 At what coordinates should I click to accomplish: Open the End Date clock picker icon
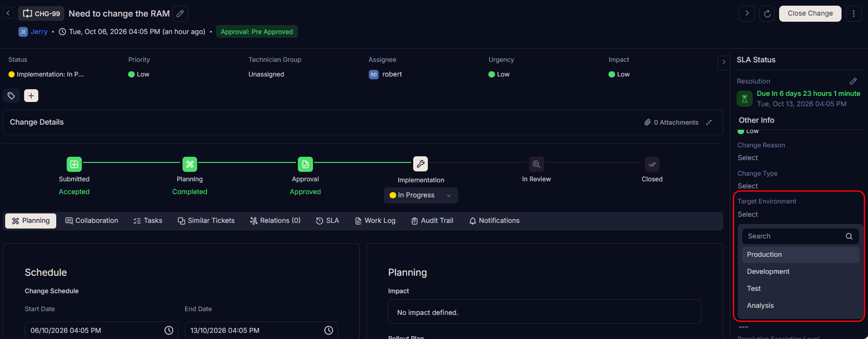(x=329, y=331)
